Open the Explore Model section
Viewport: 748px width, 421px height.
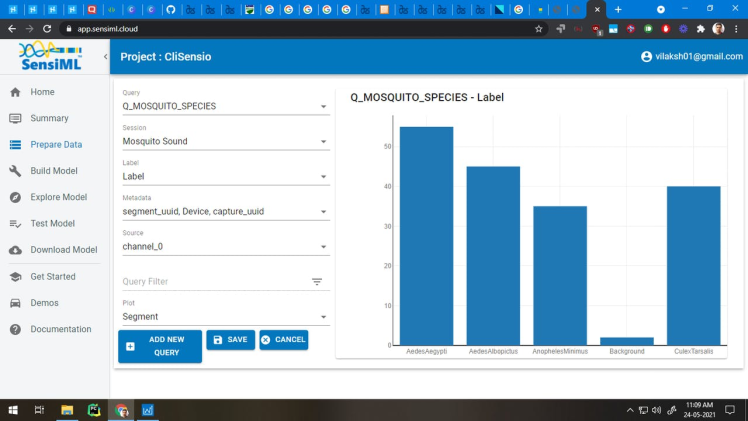coord(58,197)
